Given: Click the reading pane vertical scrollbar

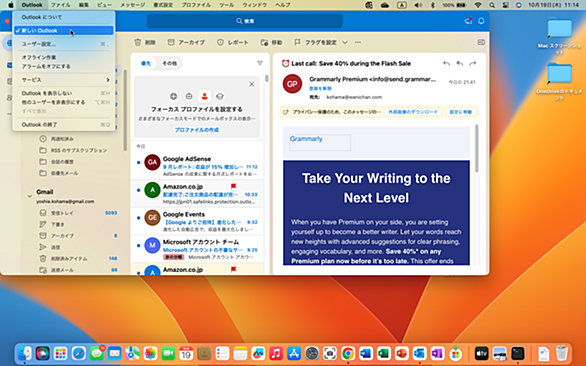Looking at the screenshot, I should (x=476, y=149).
